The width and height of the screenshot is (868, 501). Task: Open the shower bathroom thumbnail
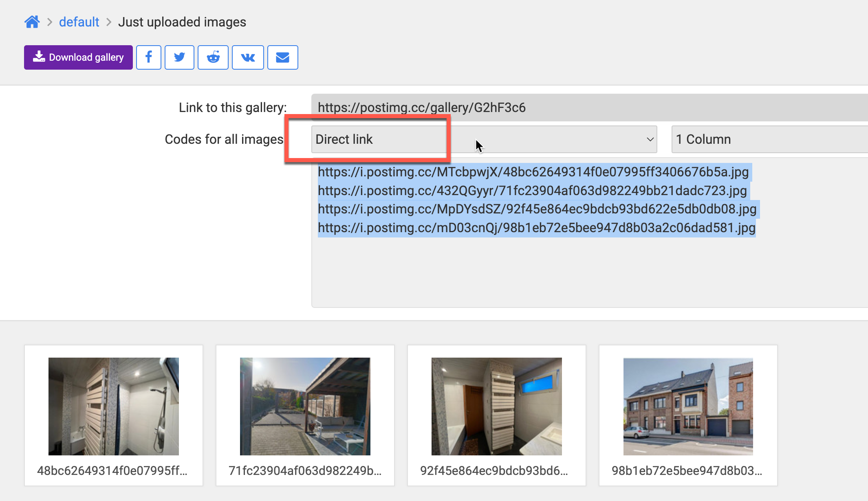[114, 407]
